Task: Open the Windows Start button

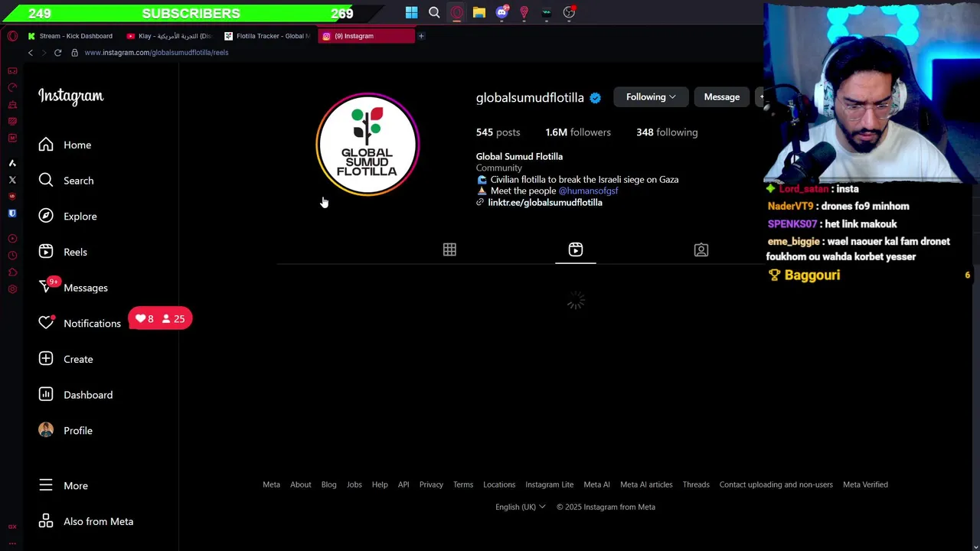Action: (412, 12)
